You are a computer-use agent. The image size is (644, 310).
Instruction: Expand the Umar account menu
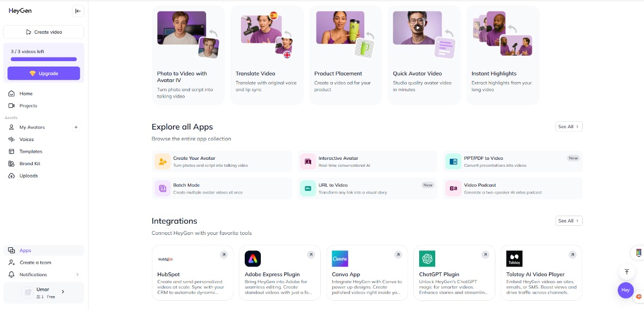click(x=63, y=292)
